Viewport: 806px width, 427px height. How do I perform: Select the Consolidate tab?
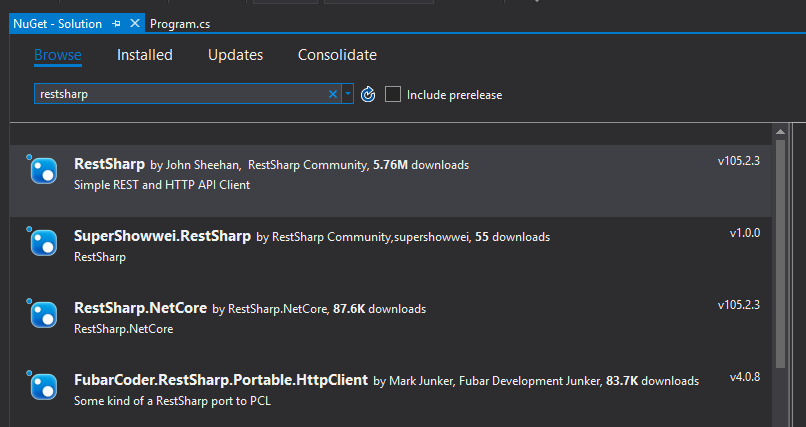[x=337, y=55]
